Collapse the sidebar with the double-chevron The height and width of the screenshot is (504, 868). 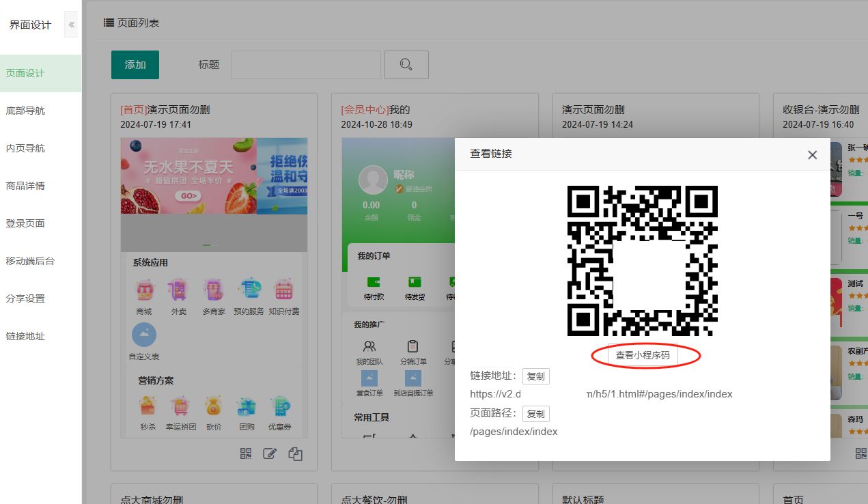72,25
